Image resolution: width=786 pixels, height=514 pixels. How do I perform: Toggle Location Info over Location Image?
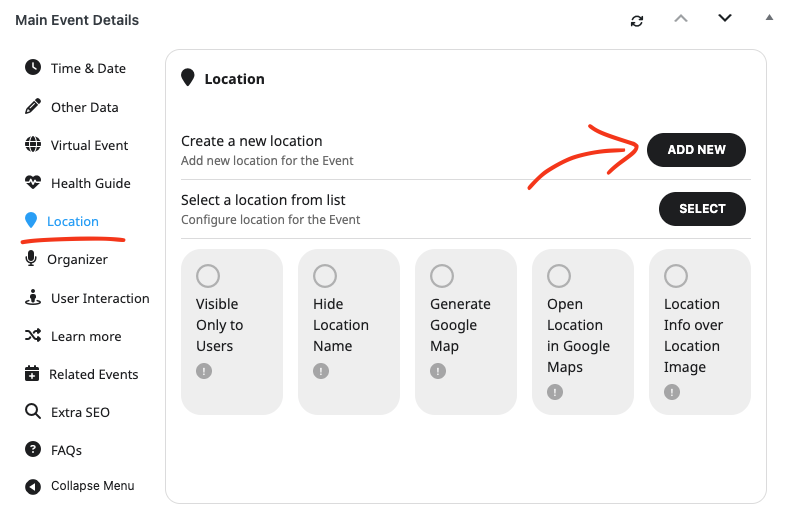click(x=676, y=276)
